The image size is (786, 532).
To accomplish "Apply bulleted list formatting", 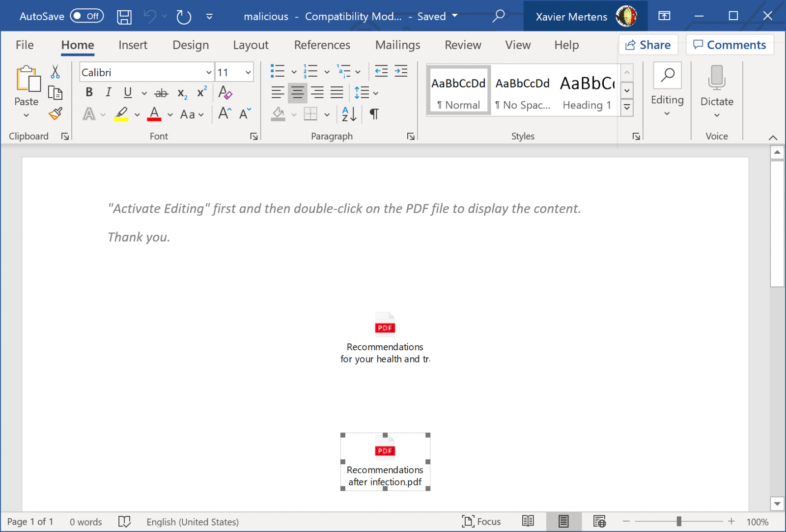I will point(278,72).
